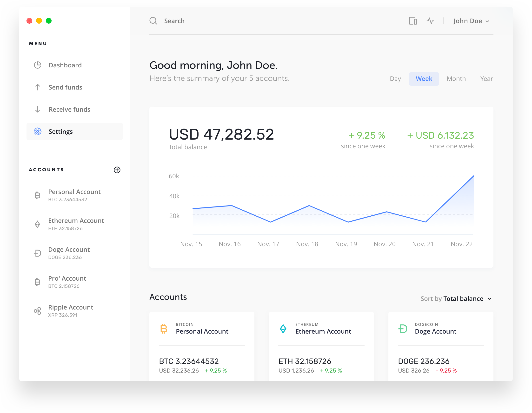Click the activity chart icon in header

tap(431, 21)
